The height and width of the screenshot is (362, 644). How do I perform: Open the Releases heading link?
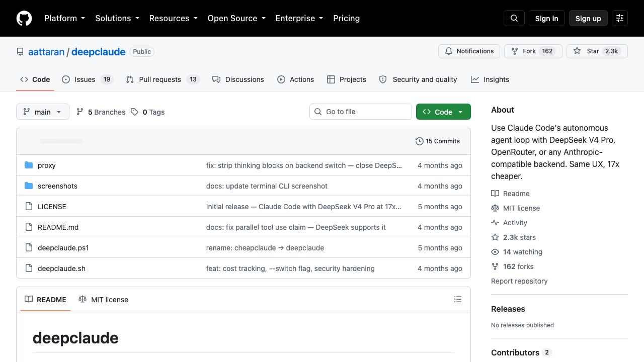pos(508,309)
